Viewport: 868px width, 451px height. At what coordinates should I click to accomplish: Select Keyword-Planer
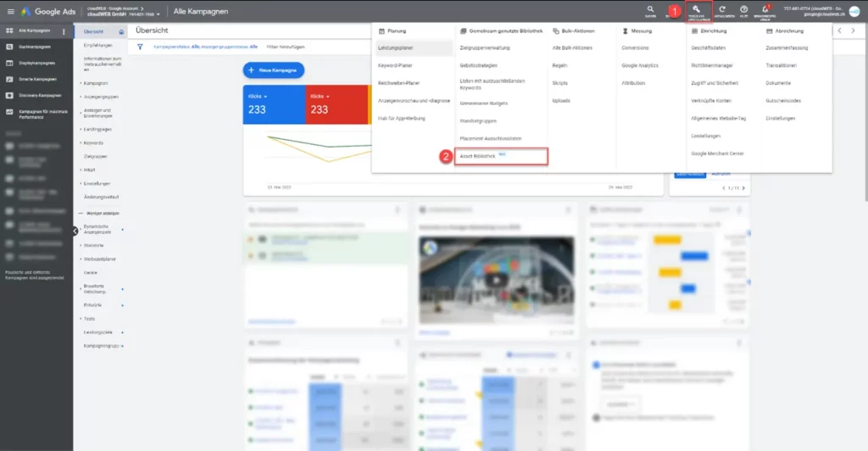pos(395,66)
